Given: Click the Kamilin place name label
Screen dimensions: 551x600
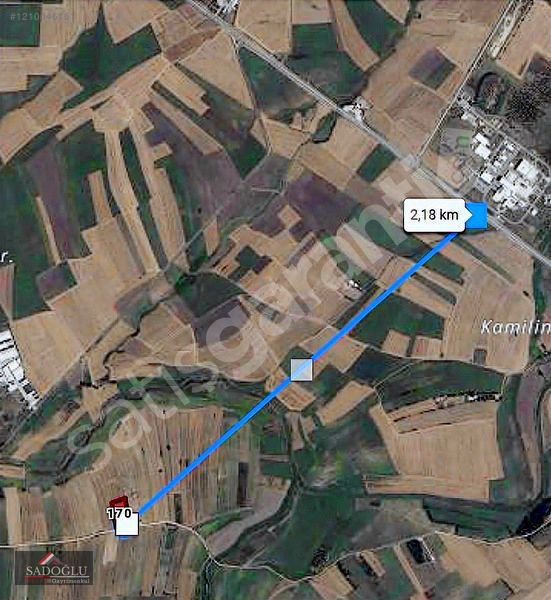Looking at the screenshot, I should 515,328.
